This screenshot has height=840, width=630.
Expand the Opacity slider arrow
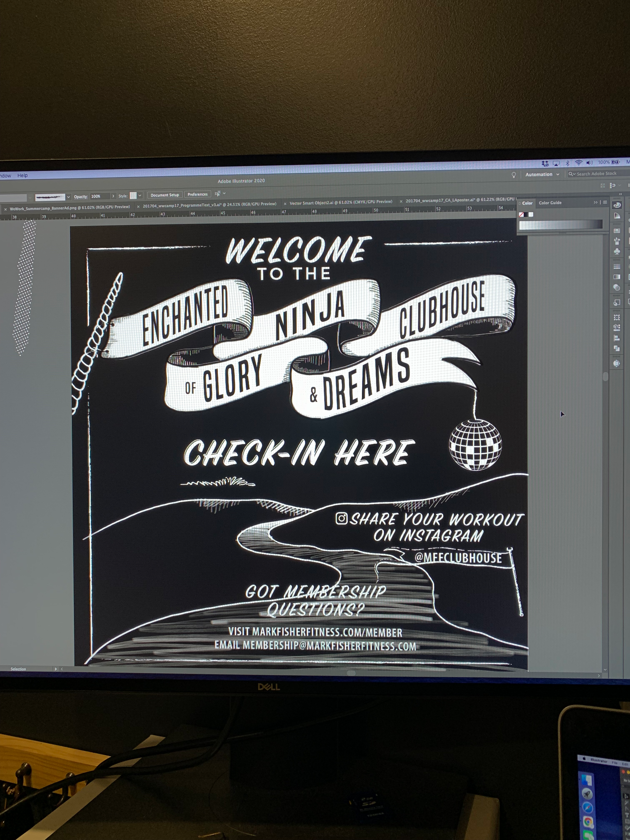click(113, 196)
